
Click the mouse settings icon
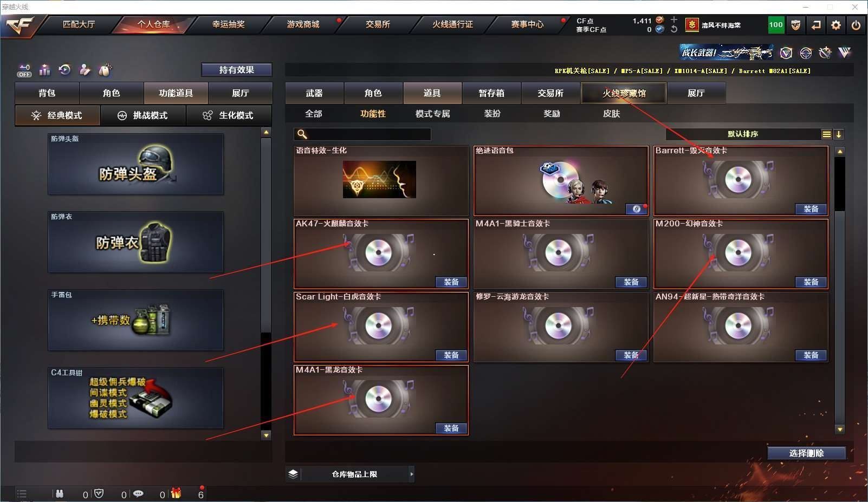105,70
